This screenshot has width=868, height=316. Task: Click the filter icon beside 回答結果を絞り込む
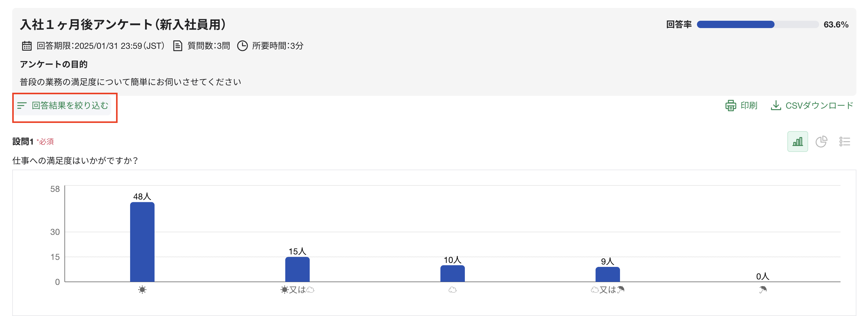22,106
